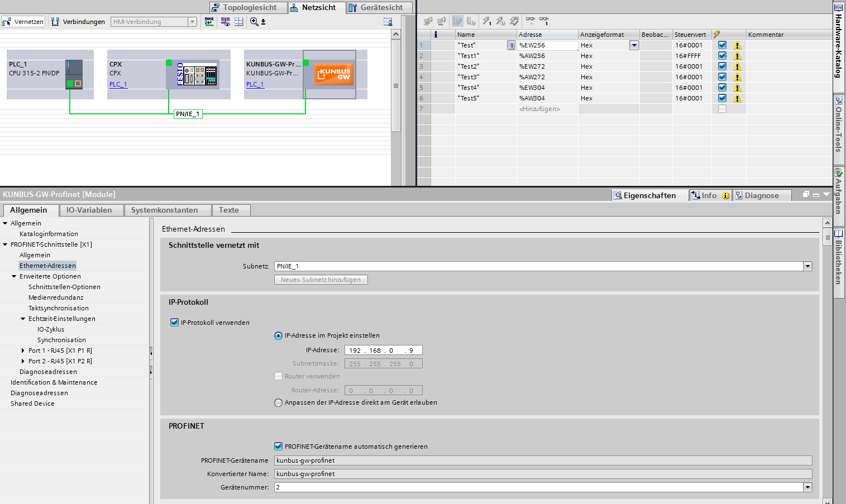Open the Gerätenummer dropdown

(x=807, y=487)
